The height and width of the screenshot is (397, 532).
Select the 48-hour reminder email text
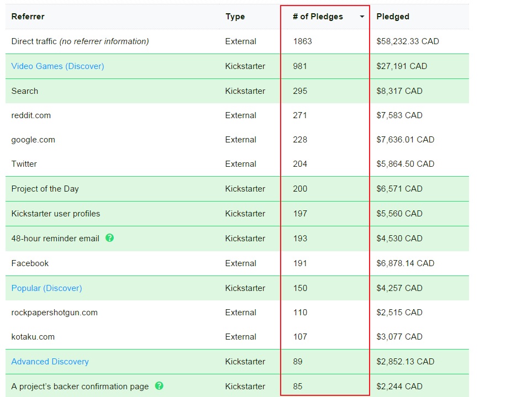point(55,239)
